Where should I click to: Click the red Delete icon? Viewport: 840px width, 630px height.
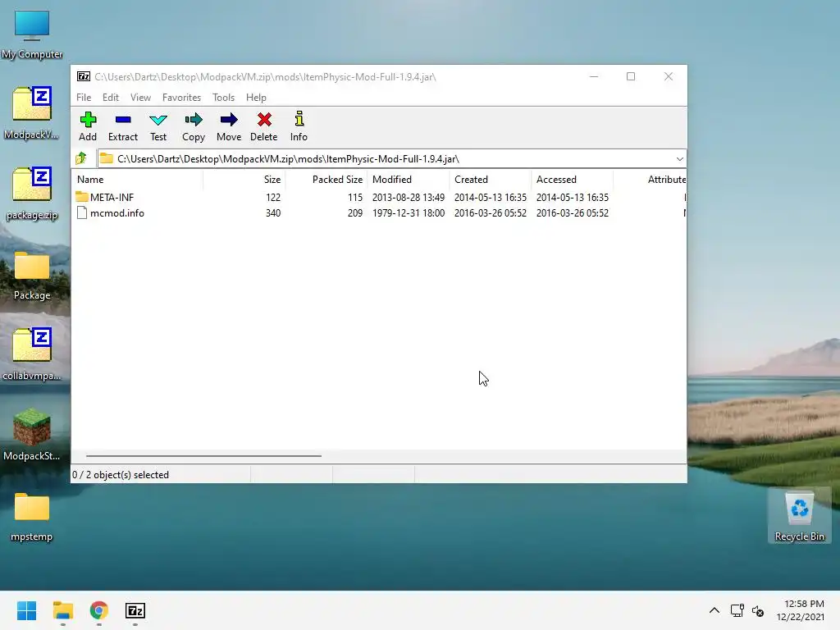[264, 120]
